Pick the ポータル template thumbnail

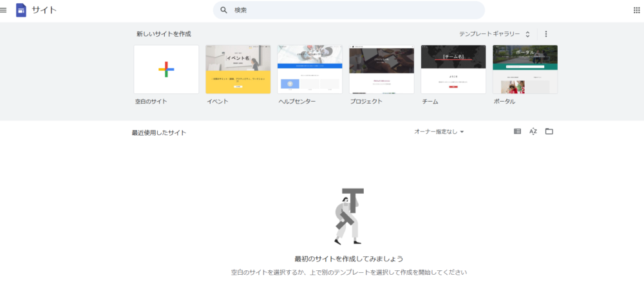click(x=525, y=70)
